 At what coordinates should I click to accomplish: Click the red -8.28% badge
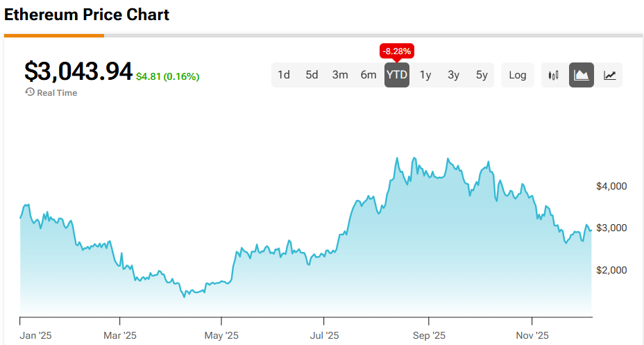click(397, 51)
